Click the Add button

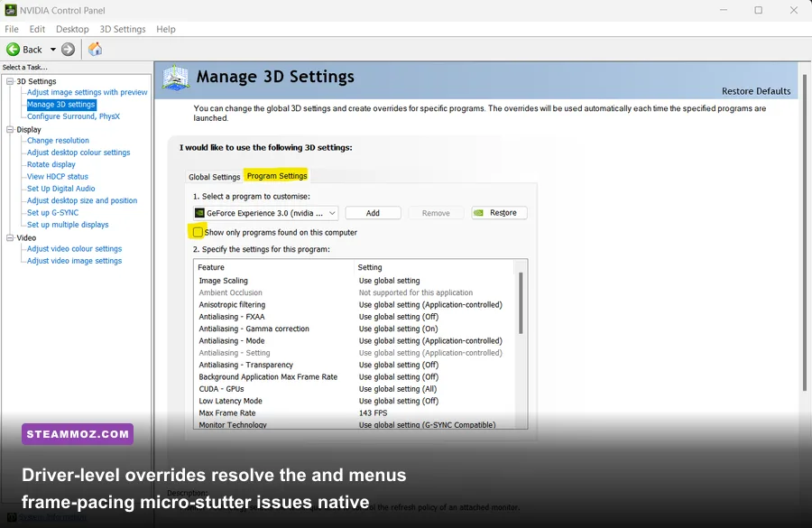373,213
